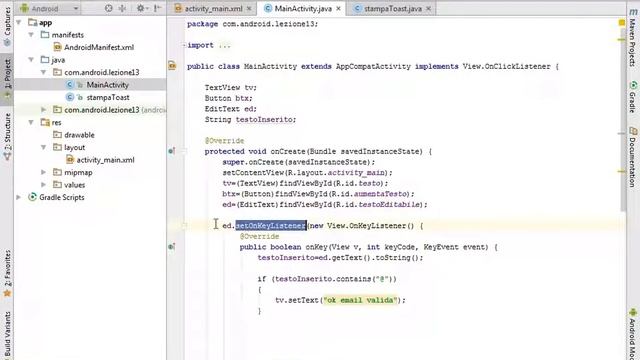This screenshot has height=360, width=640.
Task: Click the selected setOnKeyListener text
Action: pyautogui.click(x=271, y=226)
